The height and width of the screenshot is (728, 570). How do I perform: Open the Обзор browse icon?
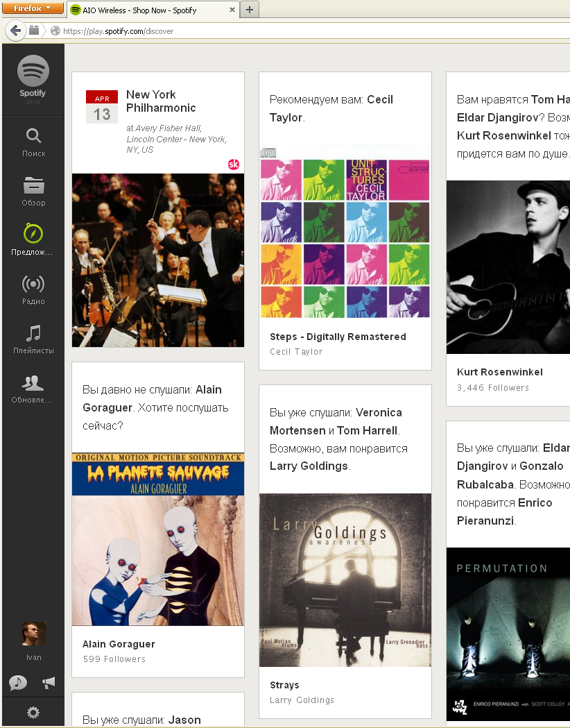pos(33,185)
